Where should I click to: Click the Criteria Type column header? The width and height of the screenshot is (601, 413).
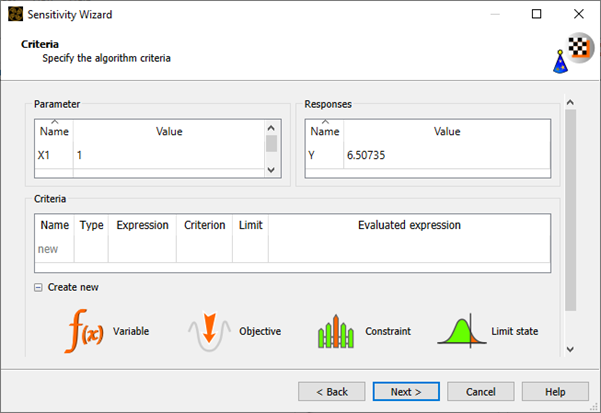click(x=91, y=225)
